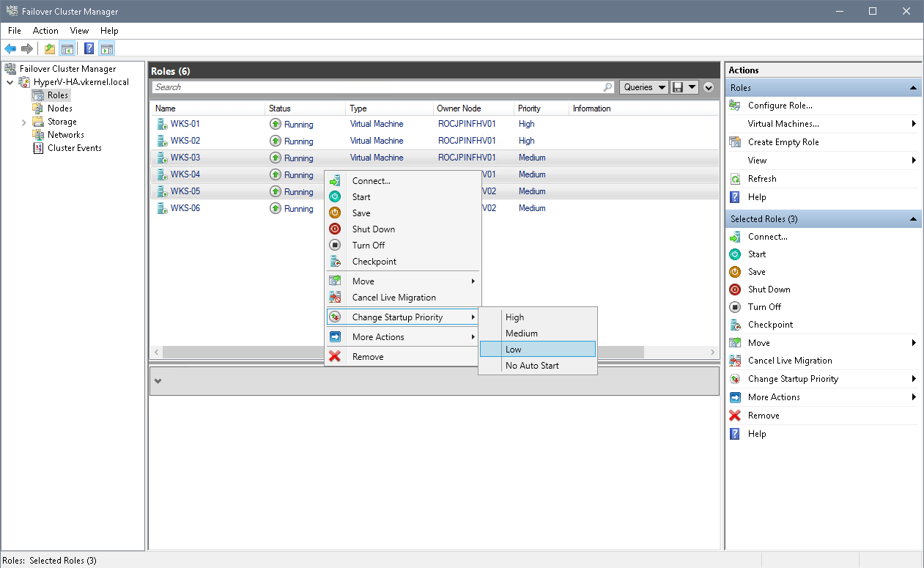924x568 pixels.
Task: Click the save query disk icon
Action: 678,87
